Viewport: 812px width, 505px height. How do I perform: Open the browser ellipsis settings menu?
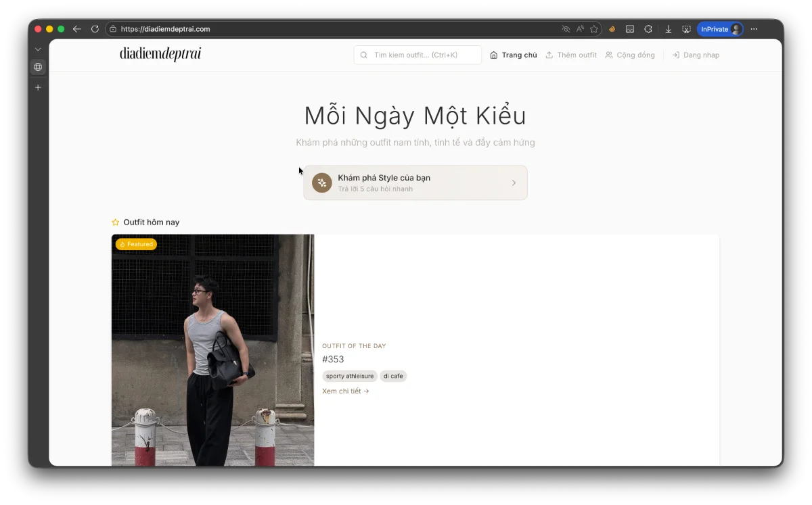[753, 28]
